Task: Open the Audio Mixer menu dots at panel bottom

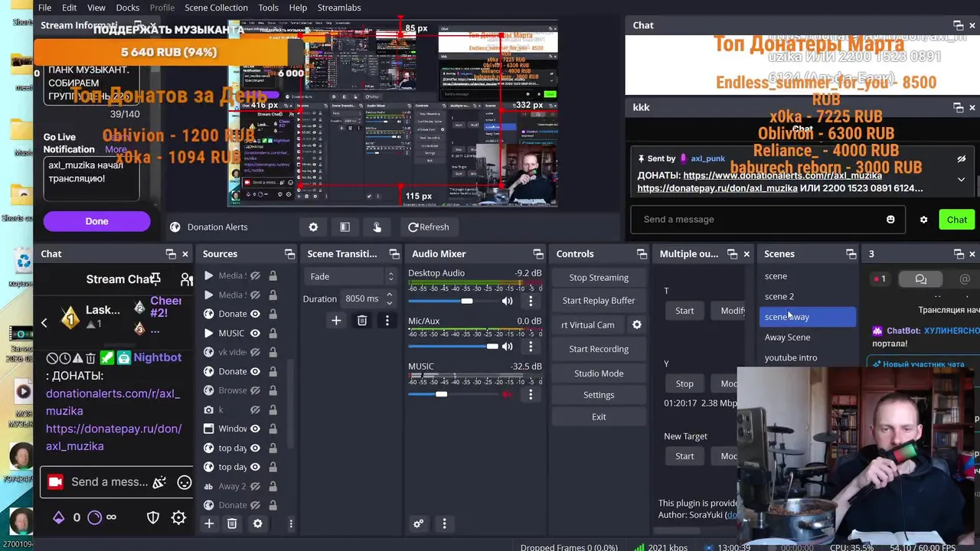Action: point(444,523)
